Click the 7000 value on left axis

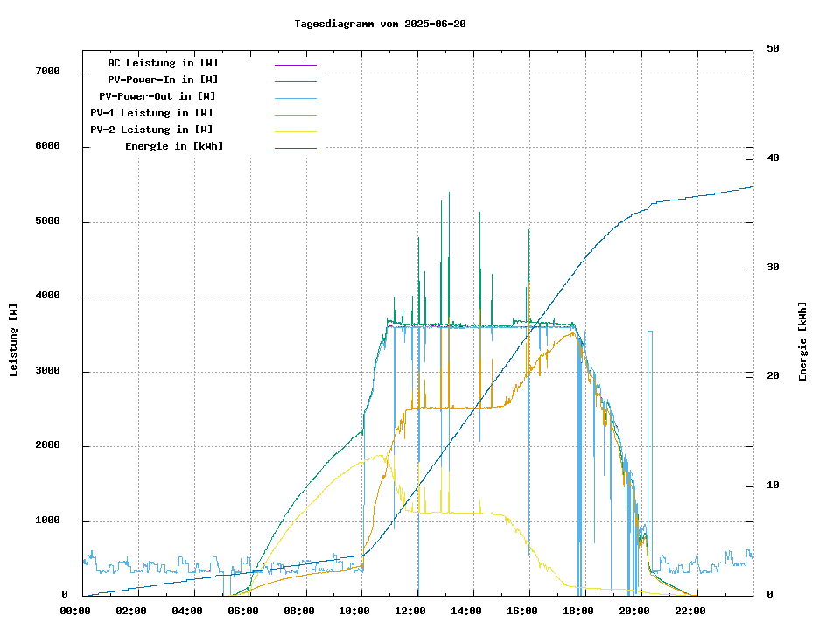pyautogui.click(x=46, y=71)
